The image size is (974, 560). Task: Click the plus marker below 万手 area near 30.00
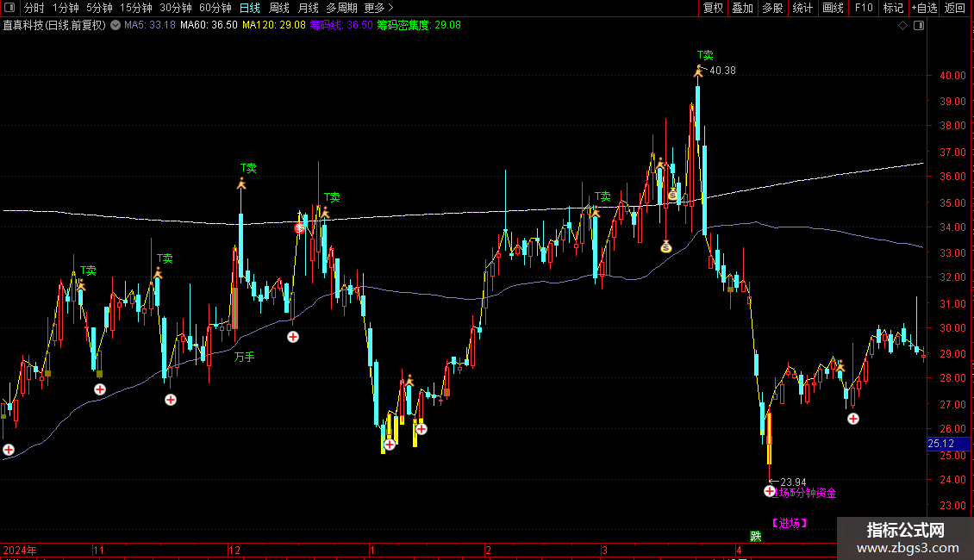coord(293,337)
